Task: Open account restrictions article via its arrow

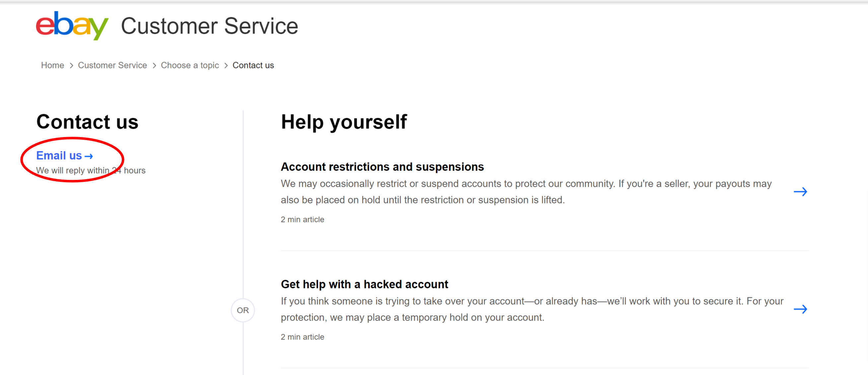Action: (800, 192)
